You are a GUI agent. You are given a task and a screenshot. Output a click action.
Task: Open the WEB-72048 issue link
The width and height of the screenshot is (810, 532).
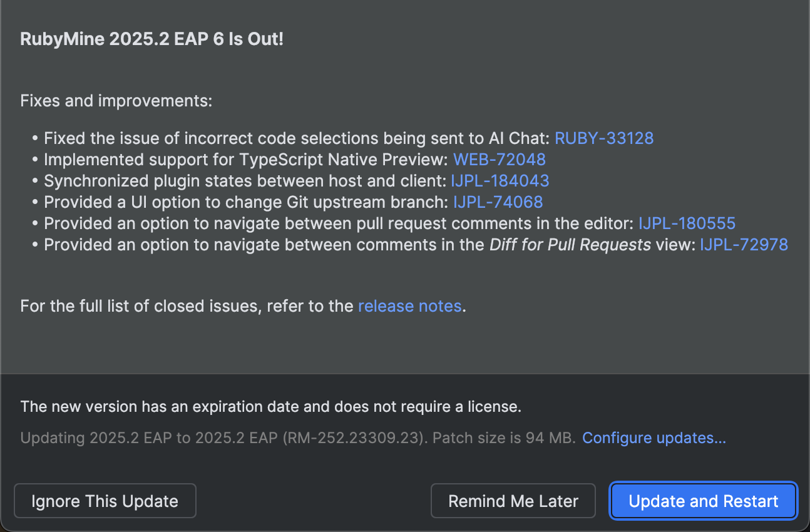[x=500, y=160]
